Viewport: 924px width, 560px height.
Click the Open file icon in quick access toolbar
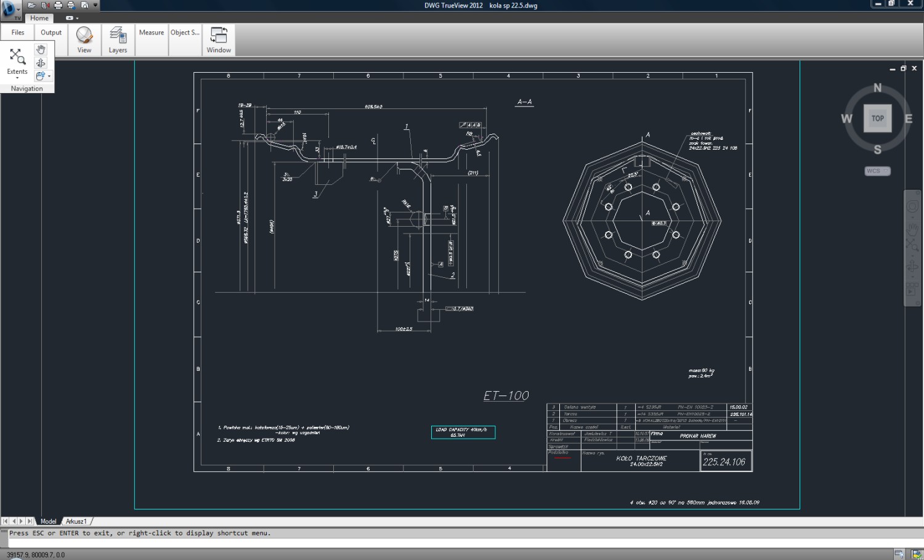pos(31,5)
